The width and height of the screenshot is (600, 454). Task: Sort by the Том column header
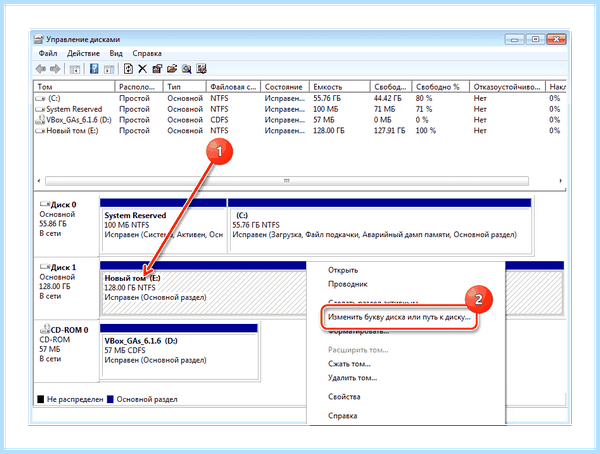[74, 87]
